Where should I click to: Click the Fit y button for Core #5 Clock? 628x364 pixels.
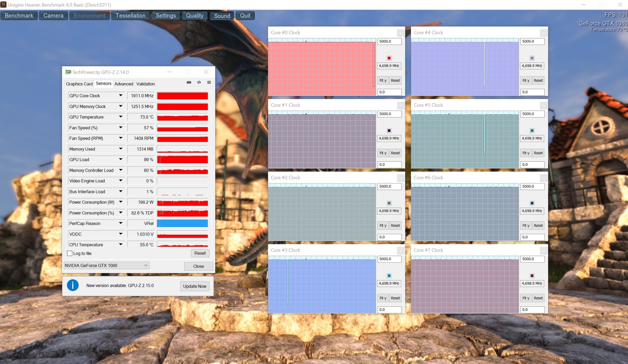pos(525,153)
